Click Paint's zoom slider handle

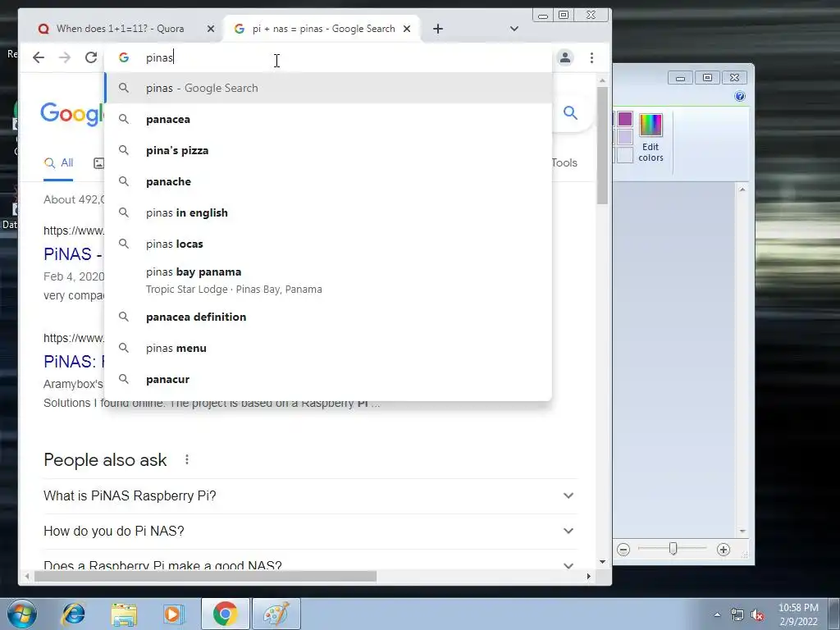673,549
